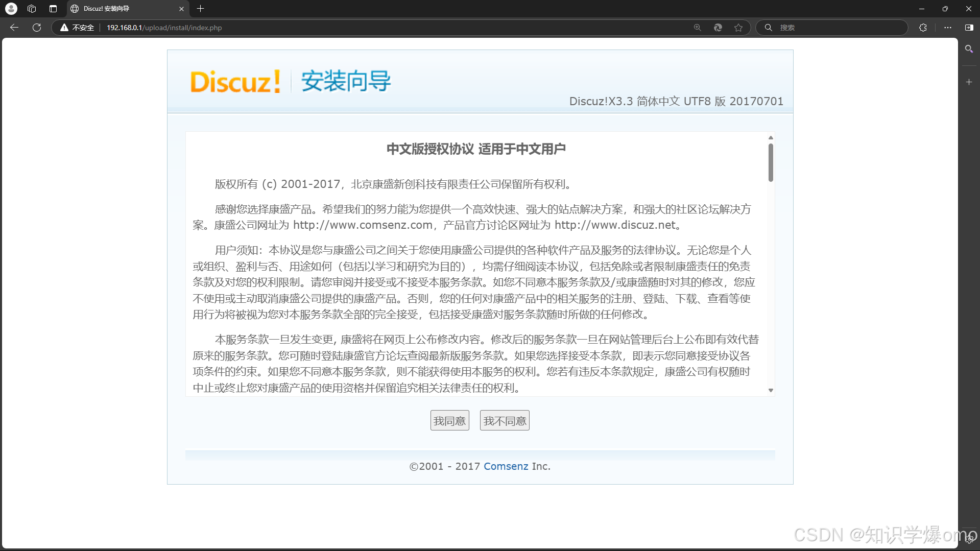Open the extensions puzzle icon
The width and height of the screenshot is (980, 551).
point(923,28)
